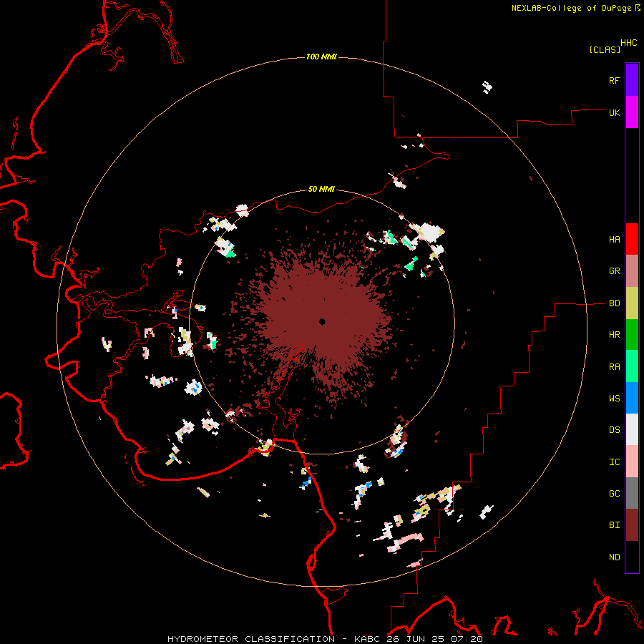Click the HR green legend swatch
This screenshot has height=644, width=644.
point(632,335)
